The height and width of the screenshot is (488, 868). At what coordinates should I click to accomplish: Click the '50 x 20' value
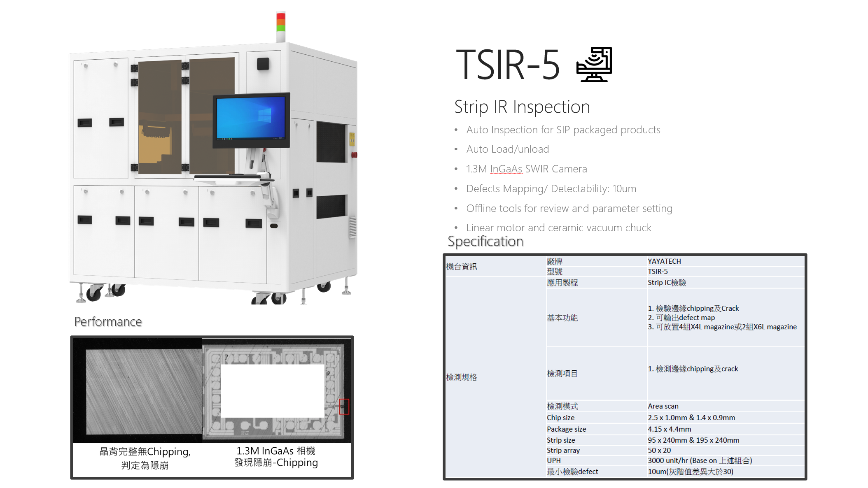point(659,451)
